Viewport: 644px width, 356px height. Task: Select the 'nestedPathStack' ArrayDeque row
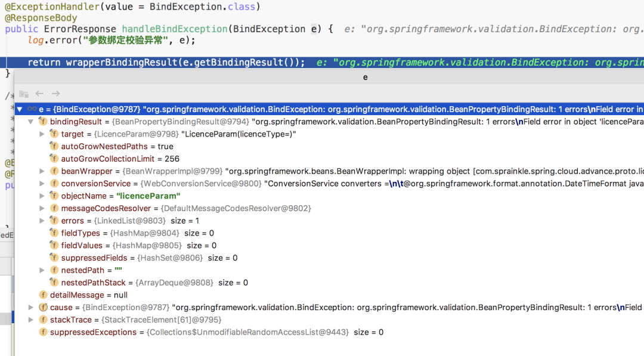[x=329, y=283]
